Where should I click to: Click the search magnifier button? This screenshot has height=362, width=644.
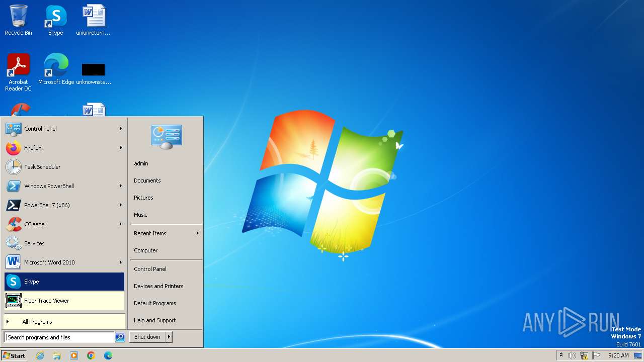(x=120, y=337)
